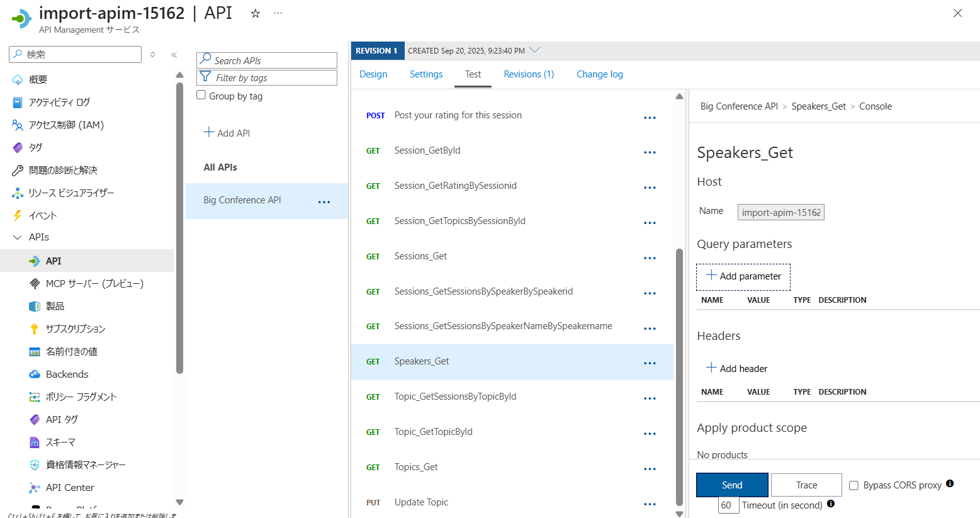Open アクティビティ ログ from the sidebar
The height and width of the screenshot is (518, 980).
click(x=59, y=102)
